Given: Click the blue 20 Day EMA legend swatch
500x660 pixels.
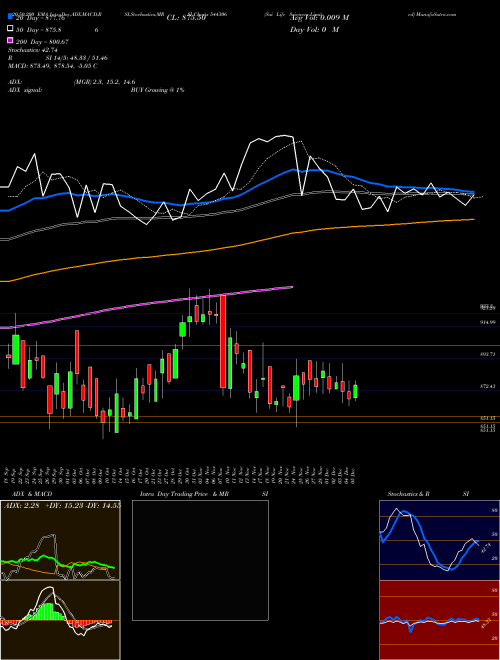Looking at the screenshot, I should click(x=10, y=17).
